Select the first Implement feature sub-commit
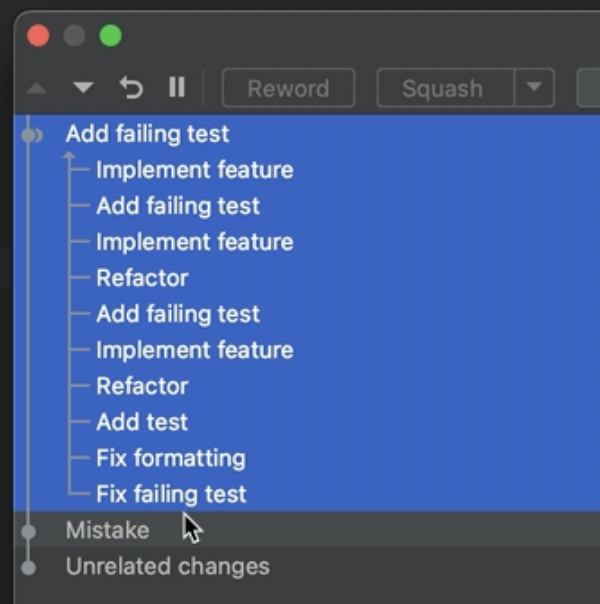Viewport: 600px width, 604px height. click(194, 170)
